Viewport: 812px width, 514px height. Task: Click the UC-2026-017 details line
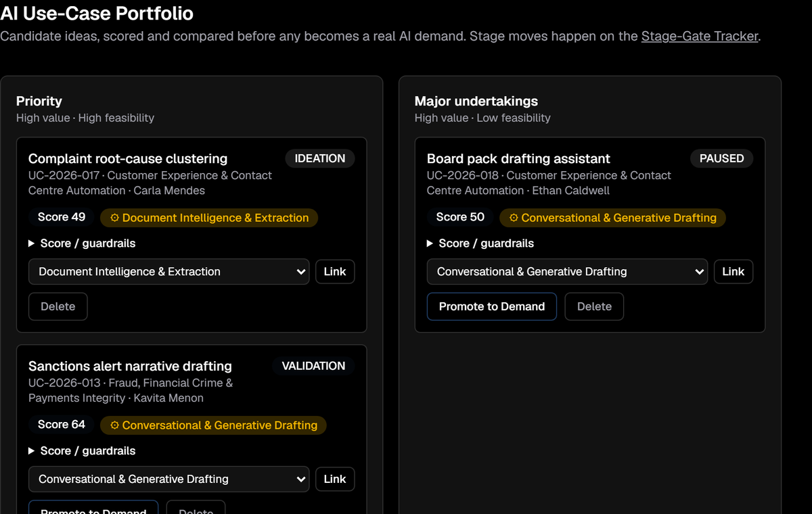tap(150, 183)
